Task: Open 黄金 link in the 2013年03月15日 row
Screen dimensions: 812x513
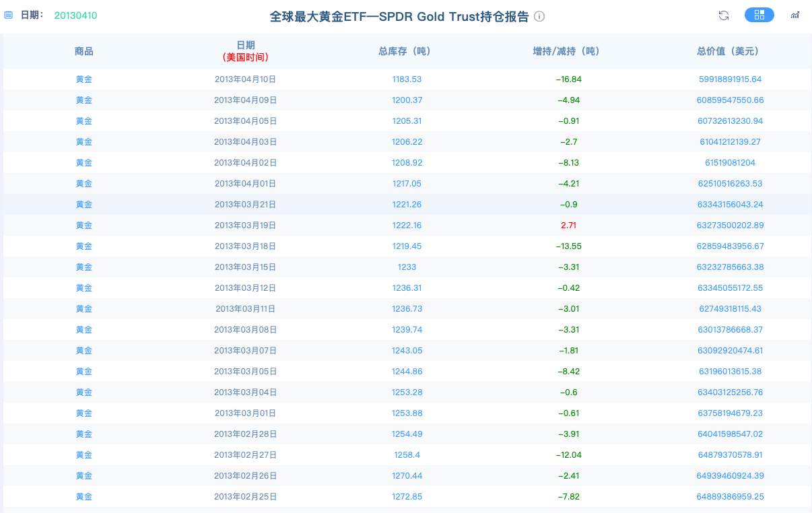Action: click(x=84, y=267)
